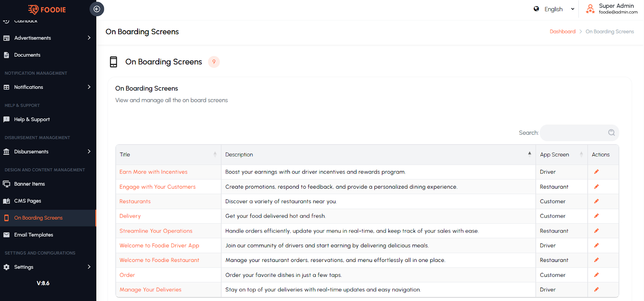The width and height of the screenshot is (644, 301).
Task: Edit the Streamline Your Operations entry
Action: [597, 231]
